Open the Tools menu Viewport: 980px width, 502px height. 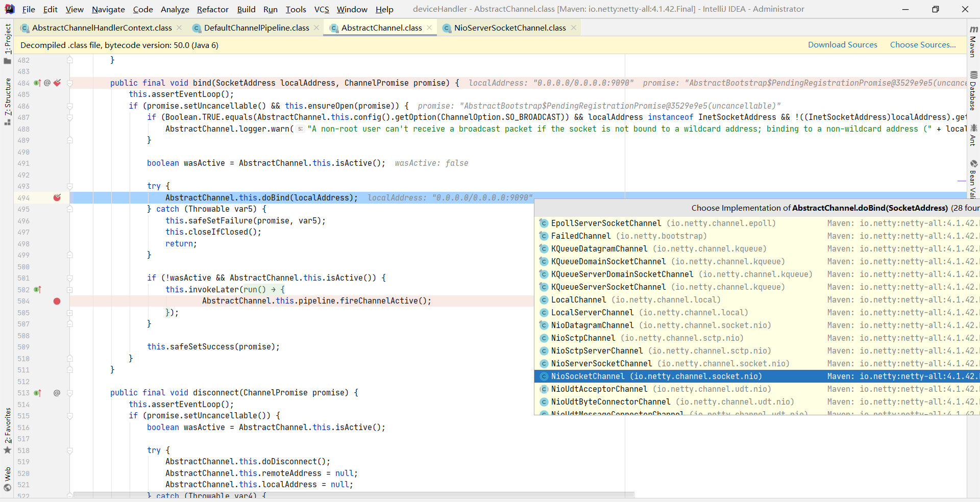[296, 9]
